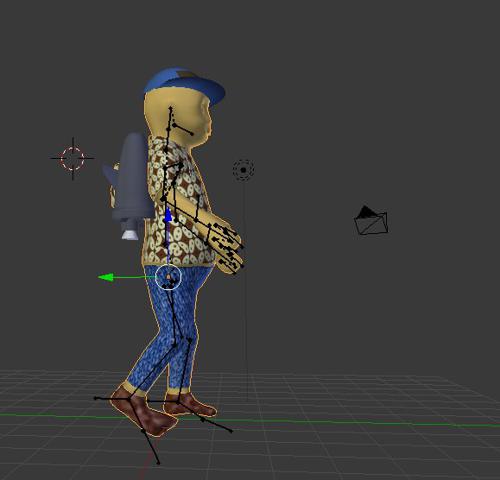Click the 3D cursor crosshair
Screen dimensions: 500x480
(x=73, y=159)
